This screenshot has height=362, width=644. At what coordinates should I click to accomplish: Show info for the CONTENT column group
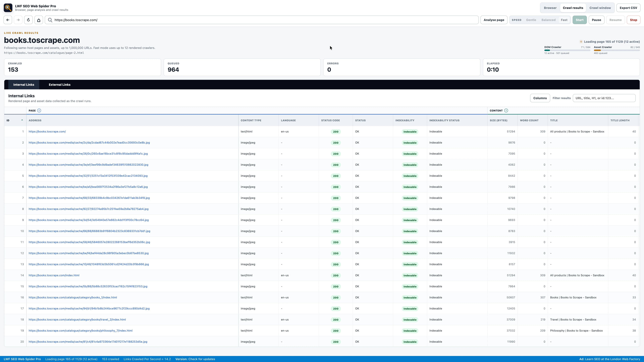tap(506, 110)
